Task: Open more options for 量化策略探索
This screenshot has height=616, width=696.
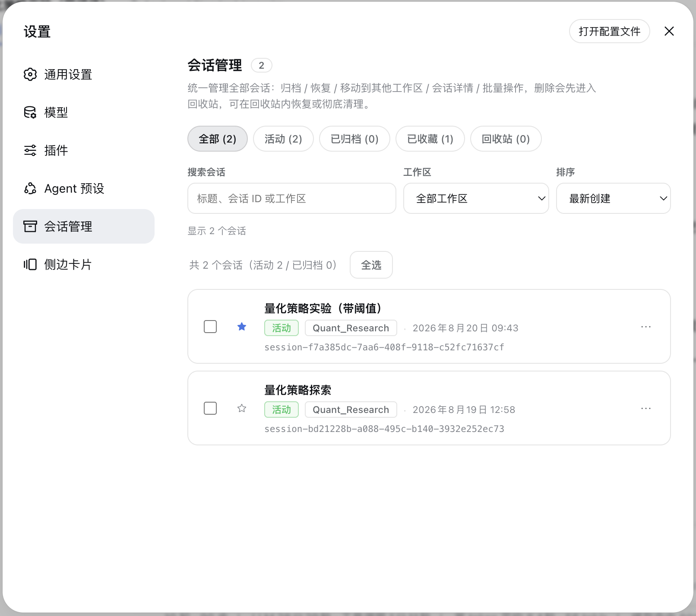Action: [x=646, y=408]
